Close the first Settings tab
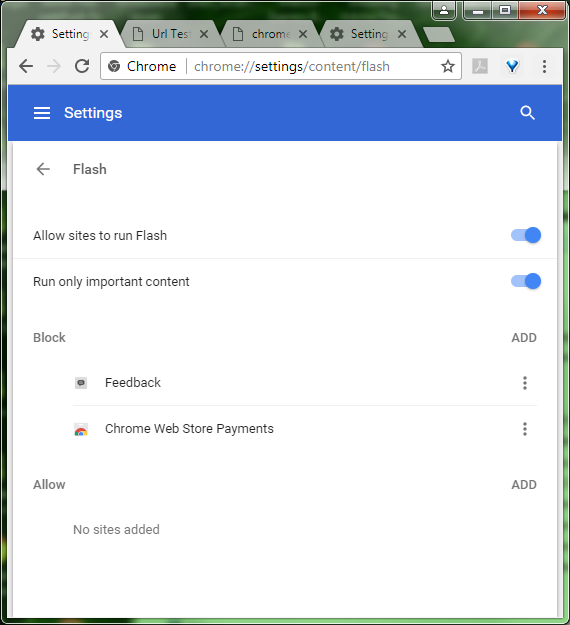 104,34
